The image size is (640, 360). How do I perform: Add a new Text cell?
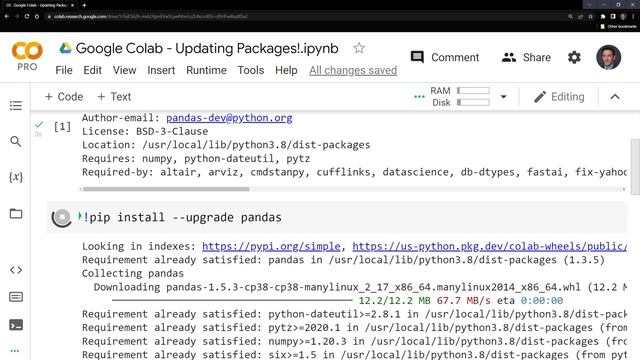[x=114, y=97]
